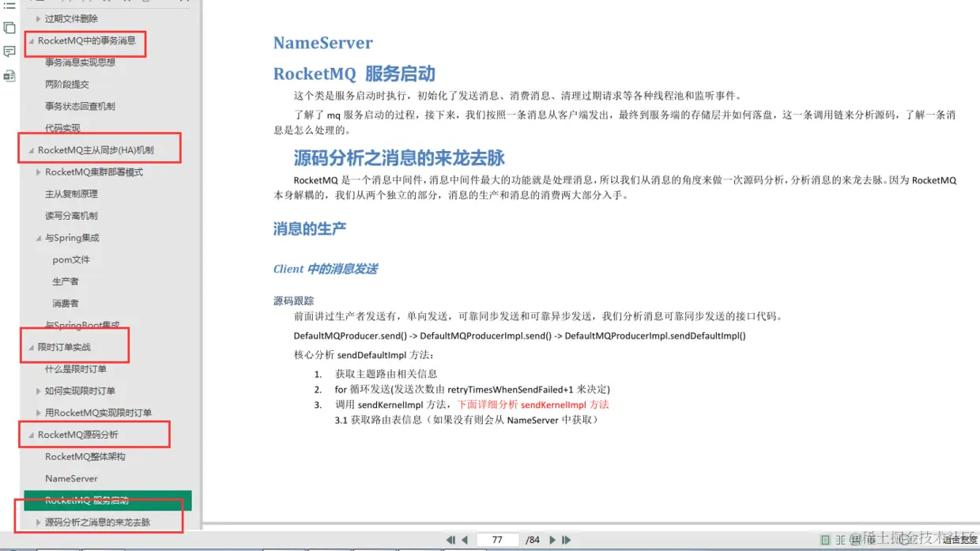
Task: Go to the next page
Action: (552, 540)
